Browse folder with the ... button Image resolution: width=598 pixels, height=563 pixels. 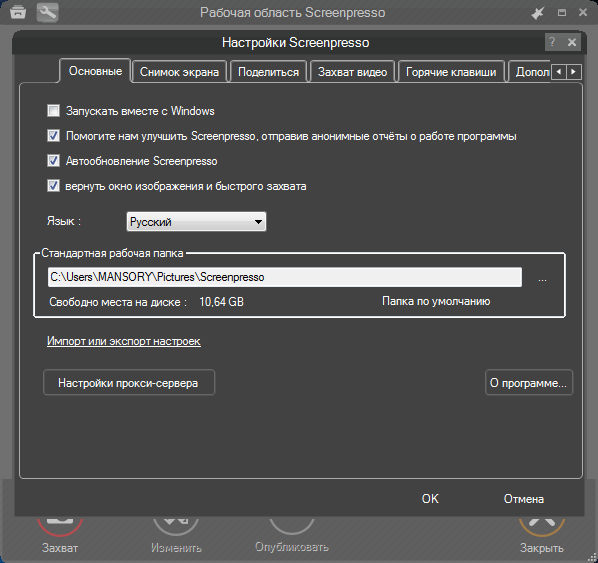click(x=542, y=279)
